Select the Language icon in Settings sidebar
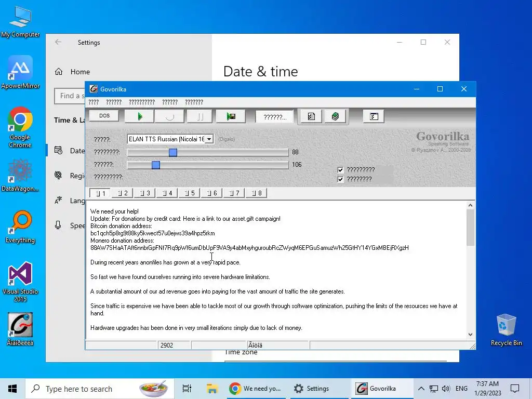Screen dimensions: 532x399 58,200
